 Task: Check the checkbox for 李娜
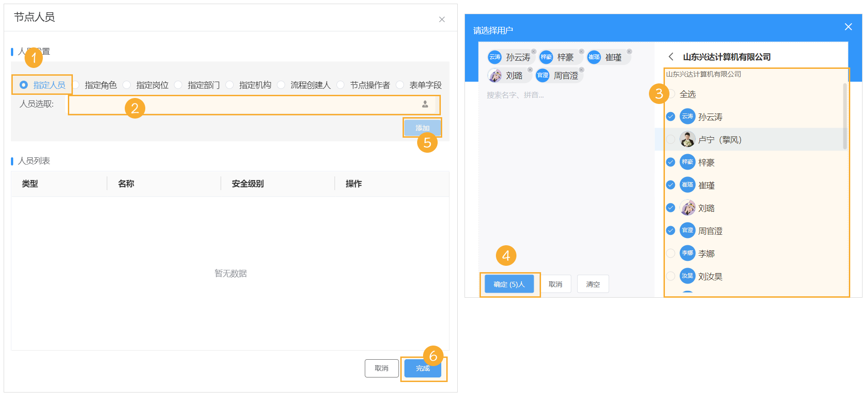point(671,253)
